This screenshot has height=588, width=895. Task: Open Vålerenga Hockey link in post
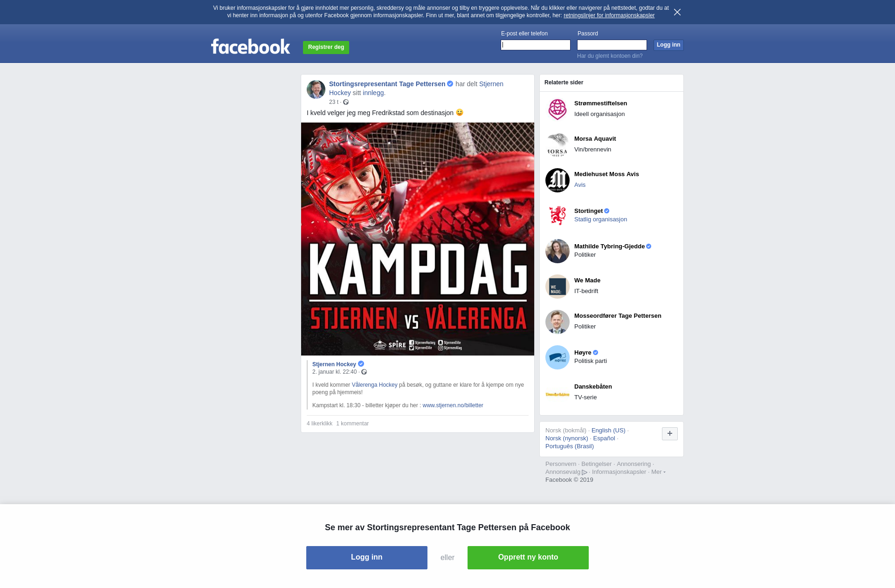click(x=374, y=385)
